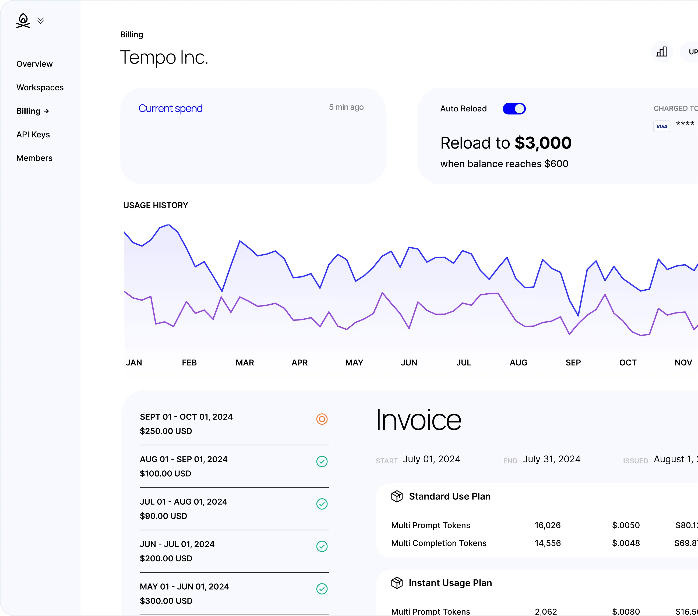Click the Current spend link
Image resolution: width=698 pixels, height=616 pixels.
coord(170,108)
